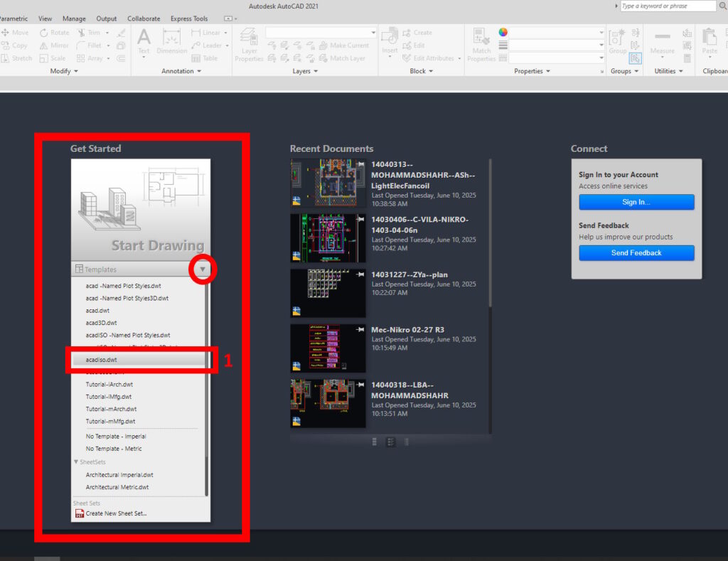728x561 pixels.
Task: Click the Sign In... button
Action: tap(636, 202)
